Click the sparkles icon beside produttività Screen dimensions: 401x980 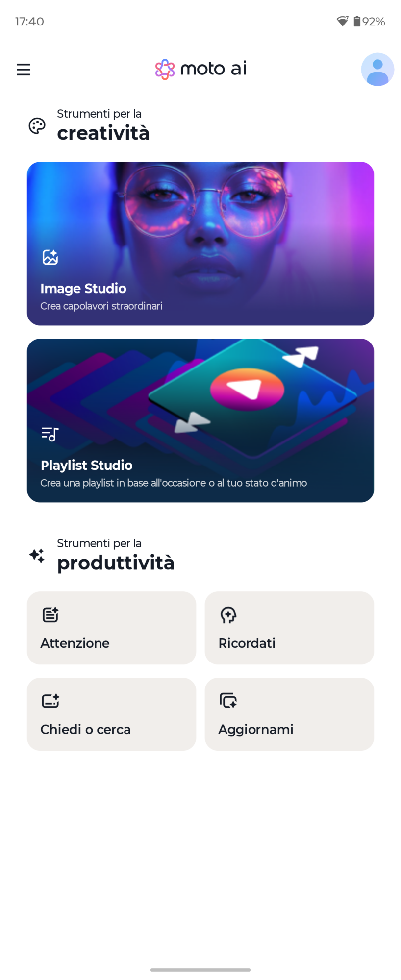coord(37,556)
